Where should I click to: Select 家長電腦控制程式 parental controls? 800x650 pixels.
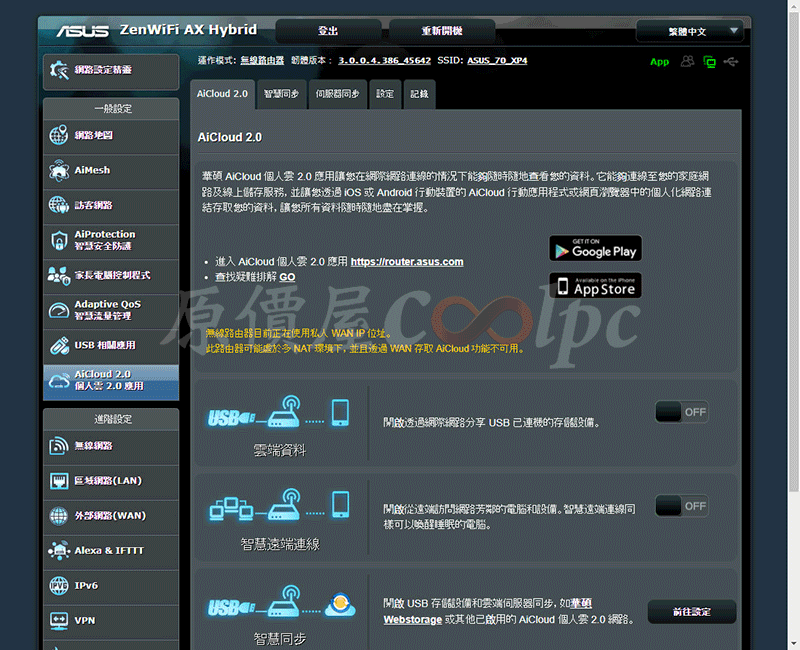pos(111,276)
